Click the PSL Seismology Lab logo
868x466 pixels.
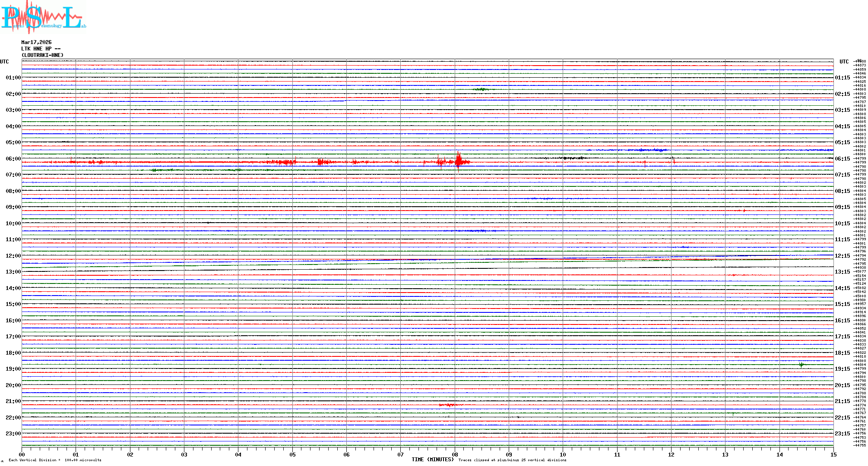click(x=43, y=17)
